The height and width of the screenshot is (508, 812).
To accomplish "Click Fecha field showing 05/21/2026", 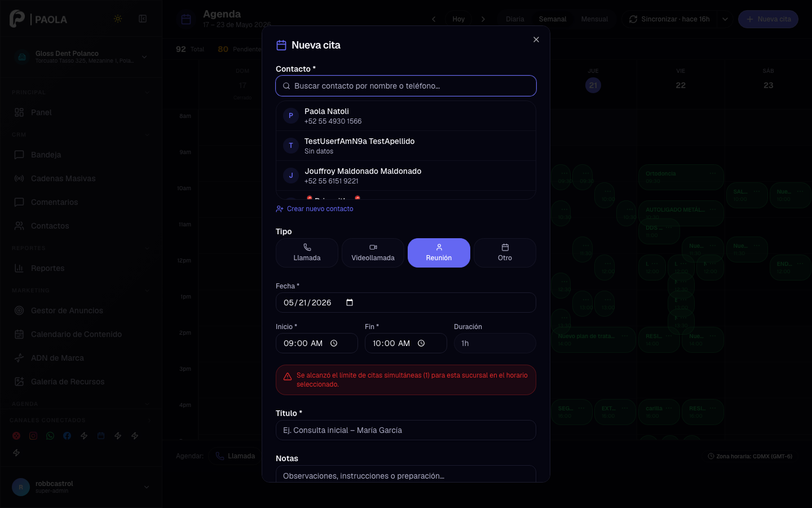I will [405, 303].
